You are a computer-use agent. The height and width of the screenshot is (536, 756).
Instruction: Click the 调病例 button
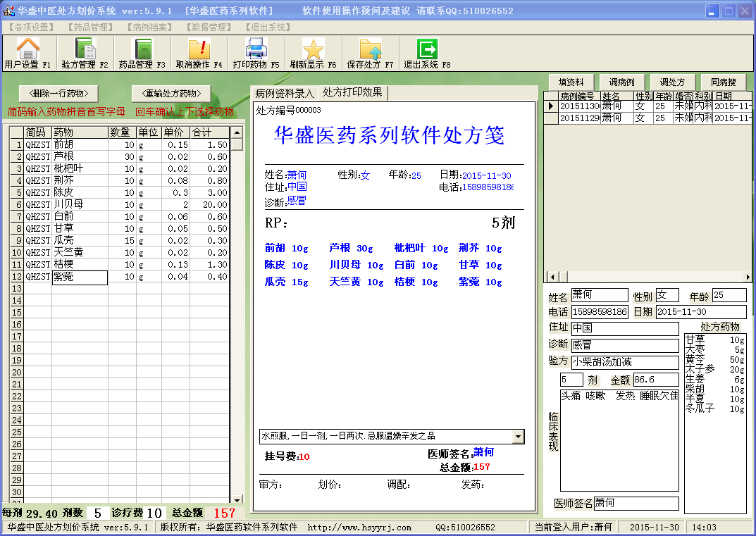pyautogui.click(x=621, y=82)
